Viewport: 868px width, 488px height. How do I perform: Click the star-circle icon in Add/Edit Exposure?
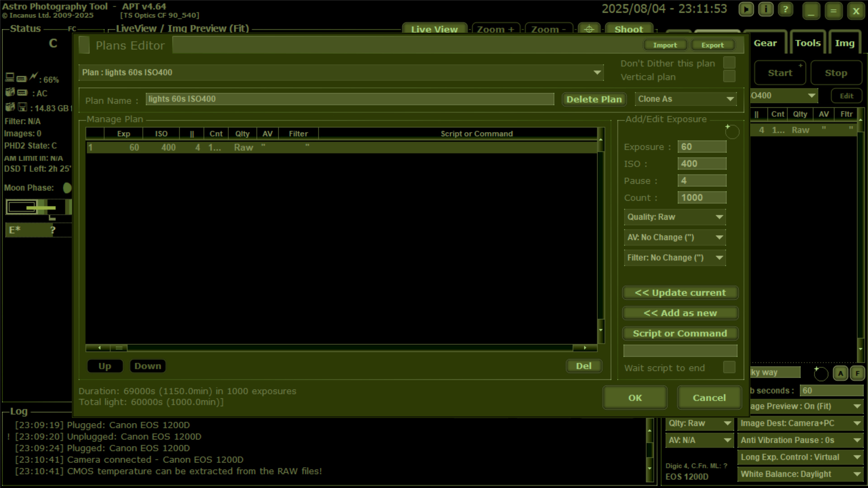click(x=731, y=131)
